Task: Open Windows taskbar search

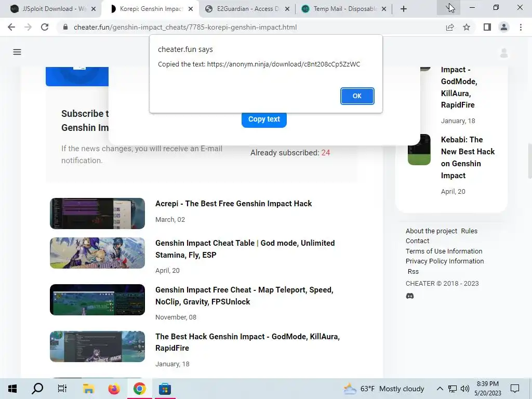Action: coord(37,389)
